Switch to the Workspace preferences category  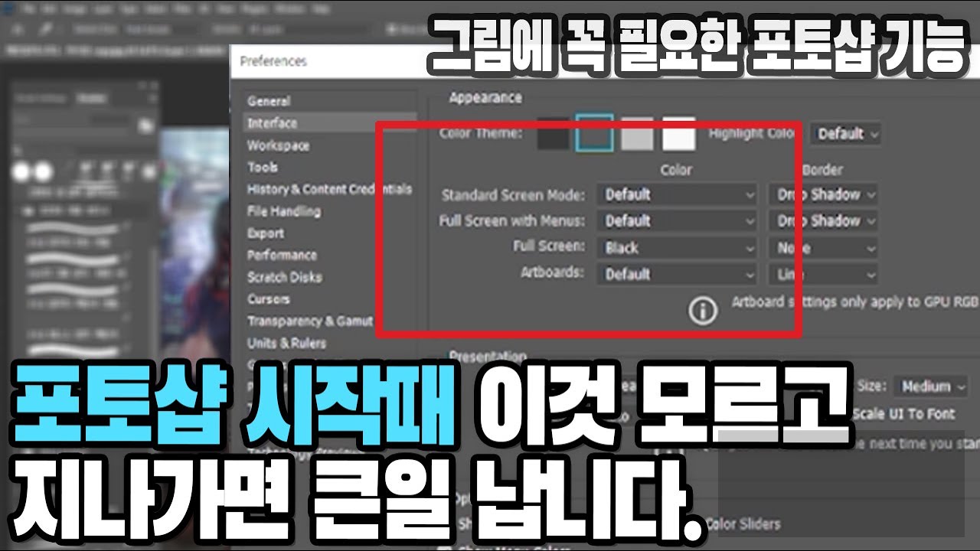[x=278, y=145]
